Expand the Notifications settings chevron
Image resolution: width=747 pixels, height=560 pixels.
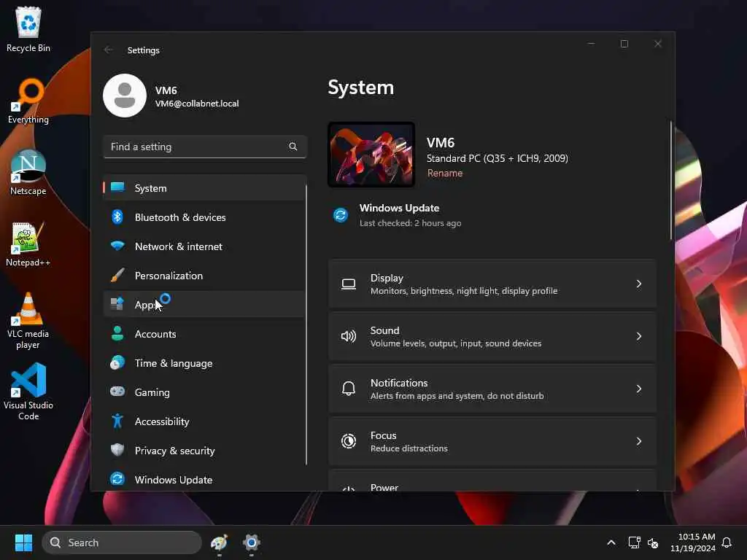click(x=639, y=389)
